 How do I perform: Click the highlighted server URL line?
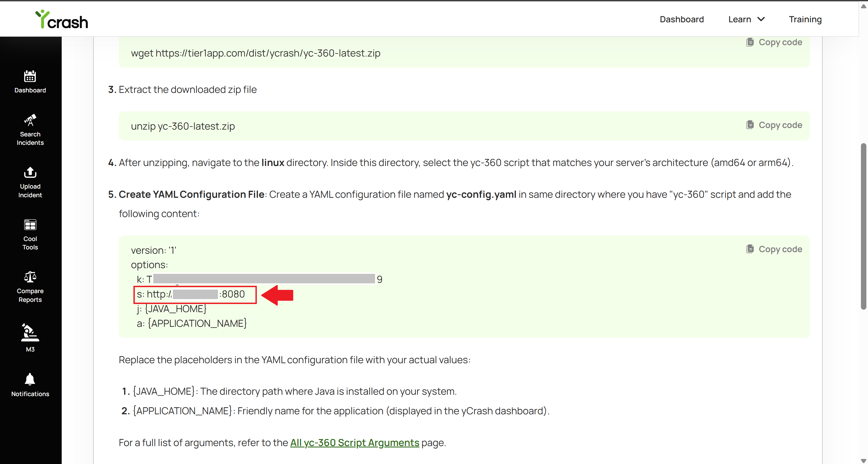click(x=195, y=295)
